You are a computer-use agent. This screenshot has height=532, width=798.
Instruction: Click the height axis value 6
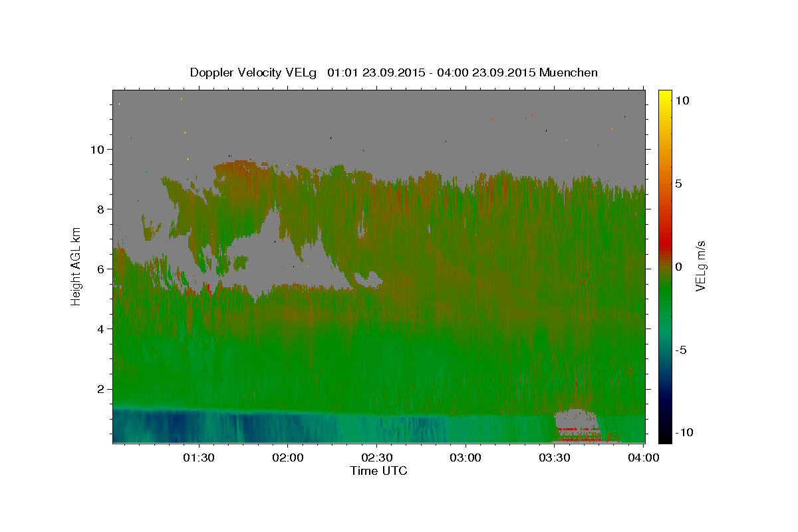(100, 269)
